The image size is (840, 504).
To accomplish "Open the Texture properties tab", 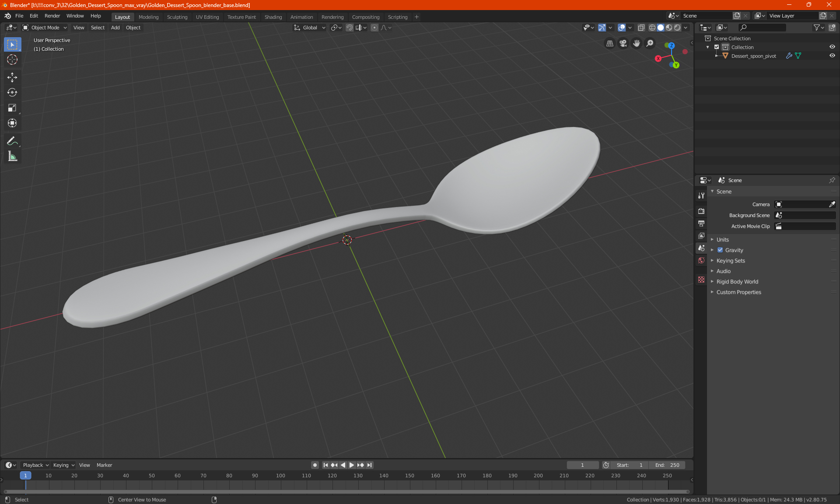I will pyautogui.click(x=701, y=280).
